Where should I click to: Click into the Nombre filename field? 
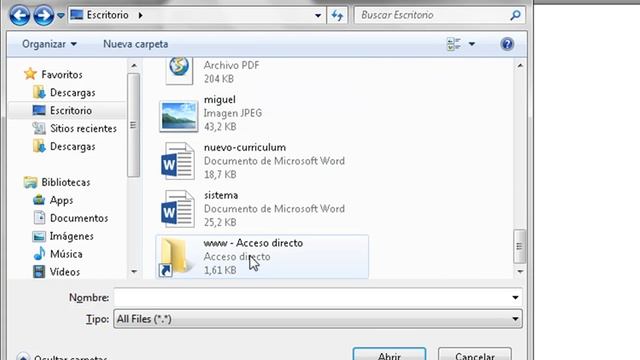[311, 298]
